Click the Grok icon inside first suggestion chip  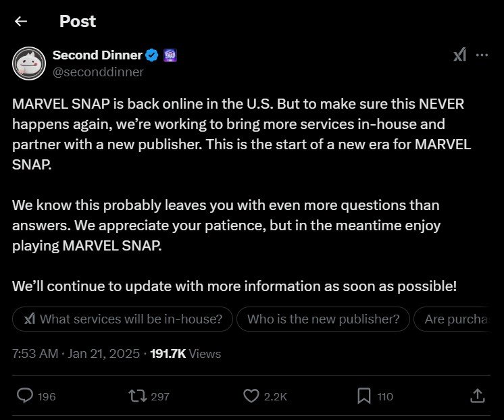click(x=30, y=319)
